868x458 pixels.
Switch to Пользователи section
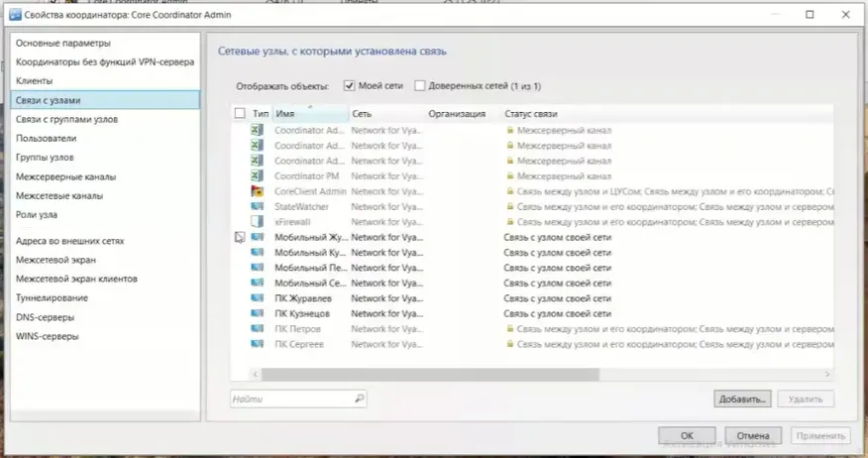pyautogui.click(x=105, y=139)
